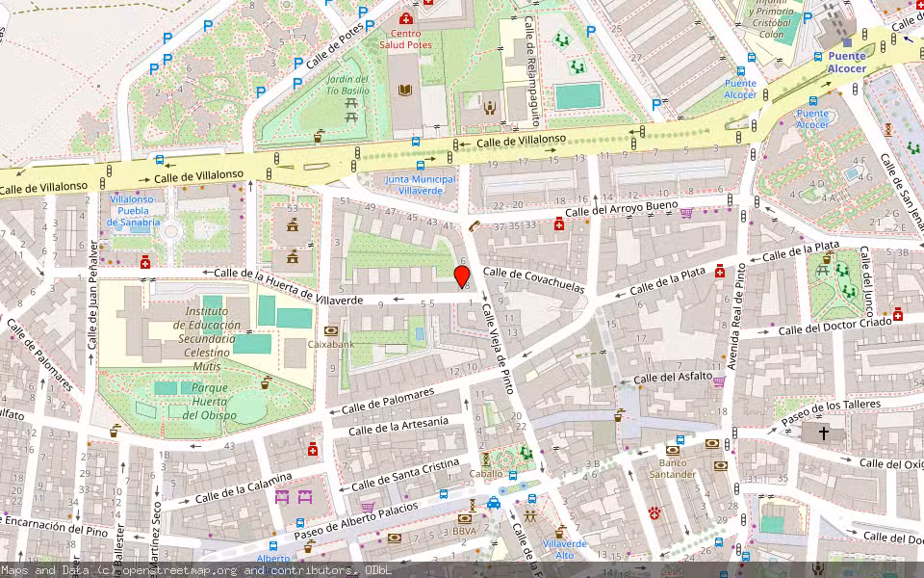This screenshot has width=924, height=578.
Task: Click the playground icon next to Caballo garden
Action: tap(526, 453)
